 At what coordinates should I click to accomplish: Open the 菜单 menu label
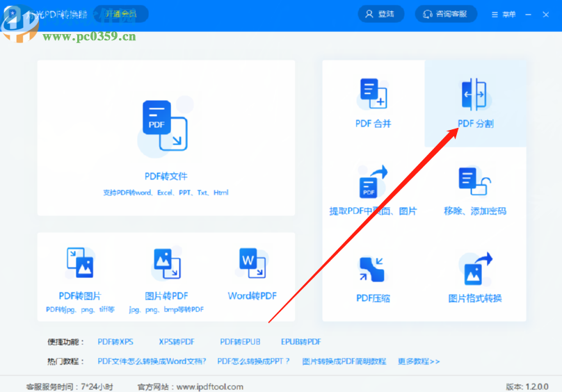point(508,15)
